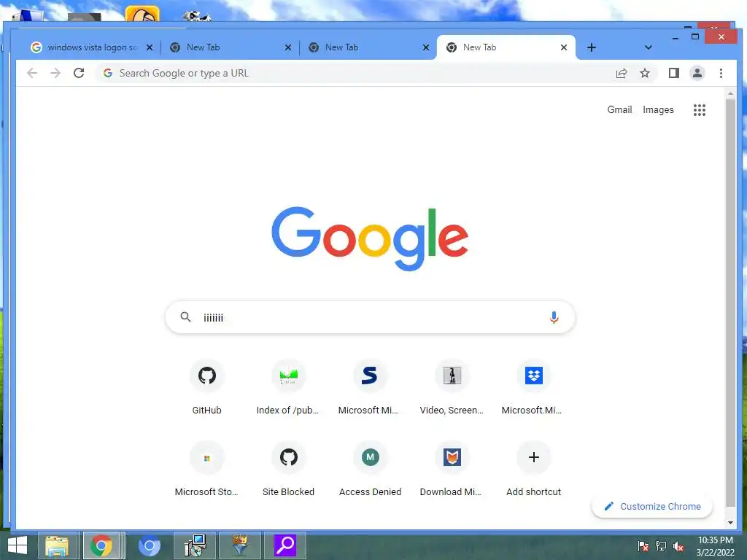Click the share page icon in address bar
This screenshot has height=560, width=747.
[622, 74]
